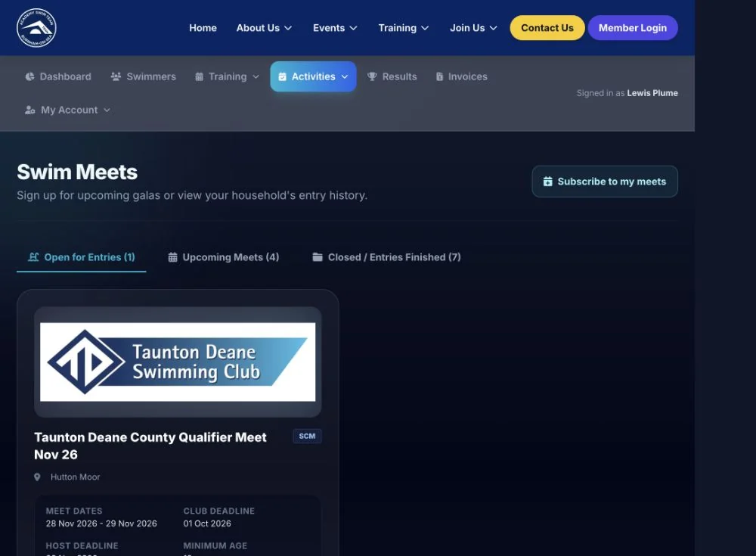Click club deadline 01 Oct 2026

point(207,523)
